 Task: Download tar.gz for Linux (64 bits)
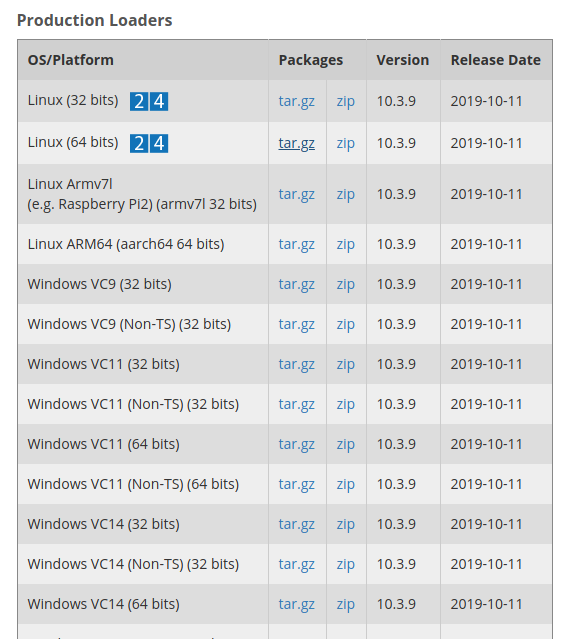[x=297, y=143]
